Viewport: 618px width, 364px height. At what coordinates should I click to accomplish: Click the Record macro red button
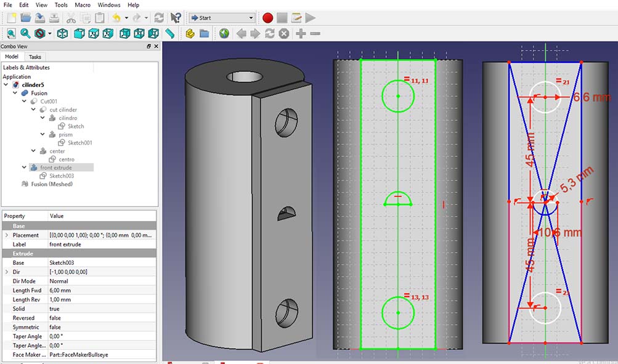(267, 18)
